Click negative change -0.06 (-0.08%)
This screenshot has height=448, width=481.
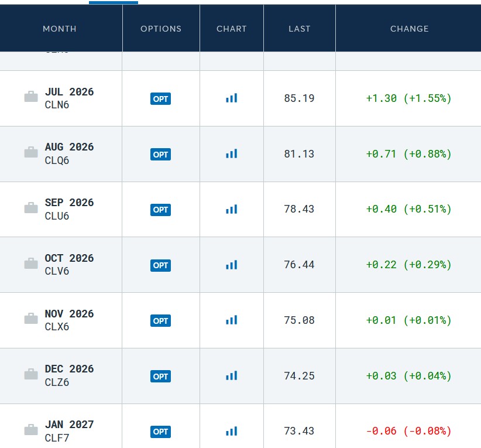point(409,431)
